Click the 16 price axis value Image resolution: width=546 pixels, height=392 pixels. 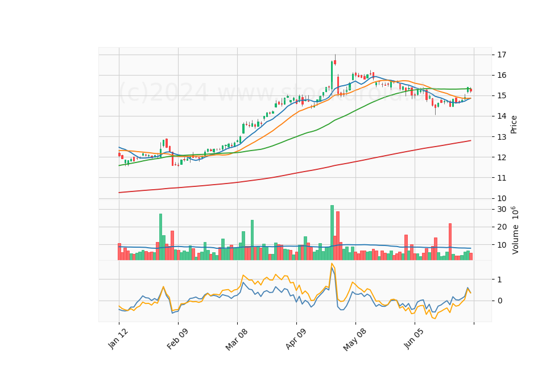(502, 76)
